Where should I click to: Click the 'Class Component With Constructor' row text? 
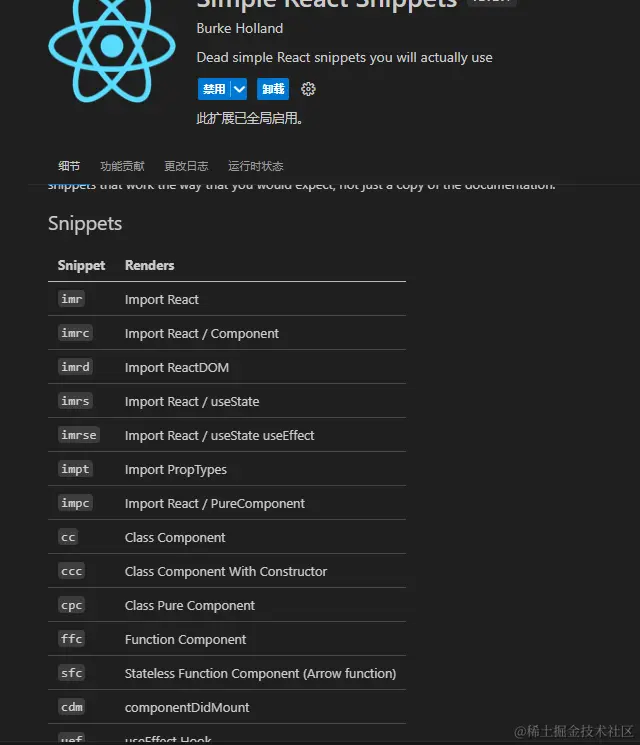pyautogui.click(x=226, y=571)
